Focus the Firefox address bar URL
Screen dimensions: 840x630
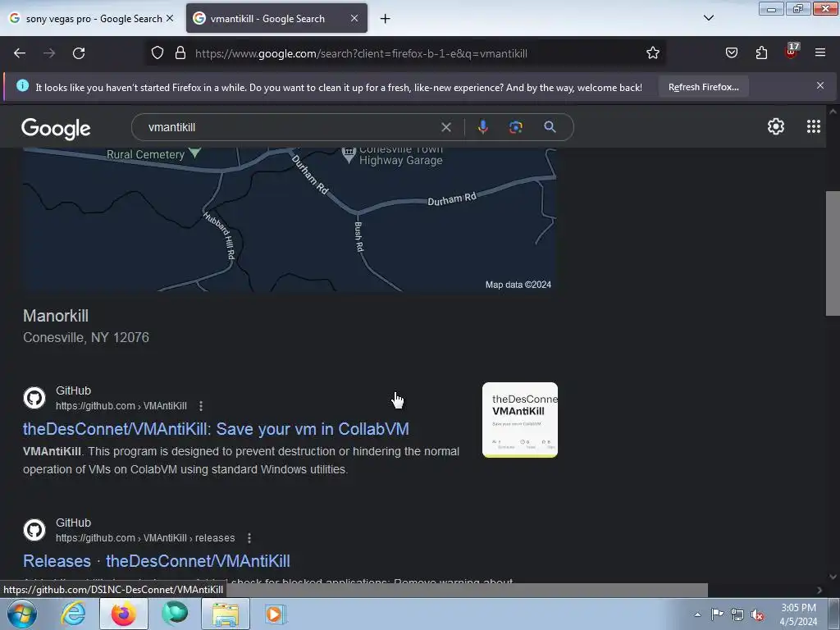pos(361,53)
